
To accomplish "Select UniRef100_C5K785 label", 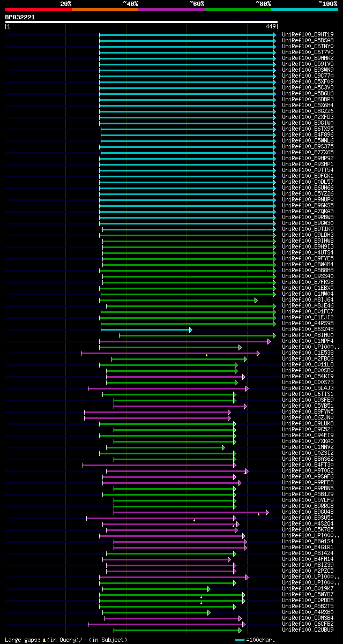I will 308,529.
